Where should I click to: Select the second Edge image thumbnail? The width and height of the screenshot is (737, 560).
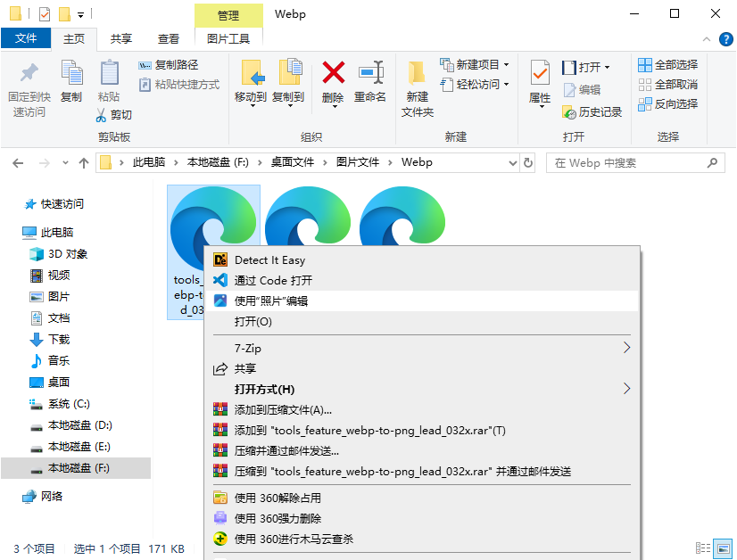308,215
